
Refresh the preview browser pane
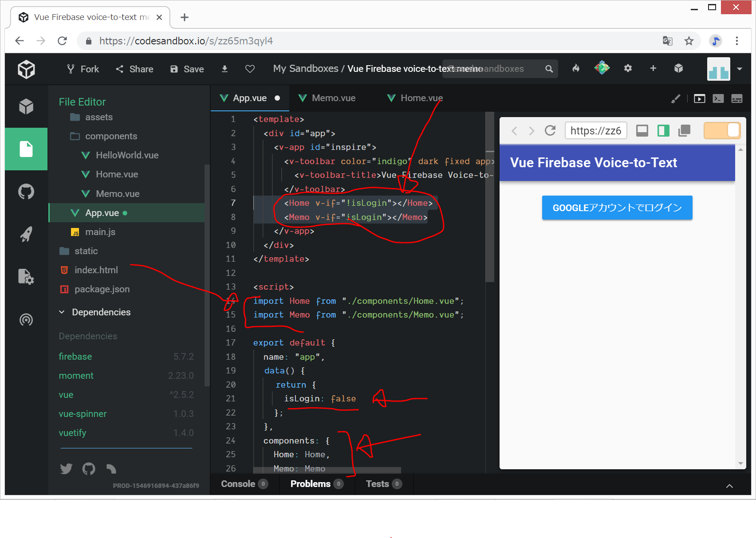coord(550,130)
